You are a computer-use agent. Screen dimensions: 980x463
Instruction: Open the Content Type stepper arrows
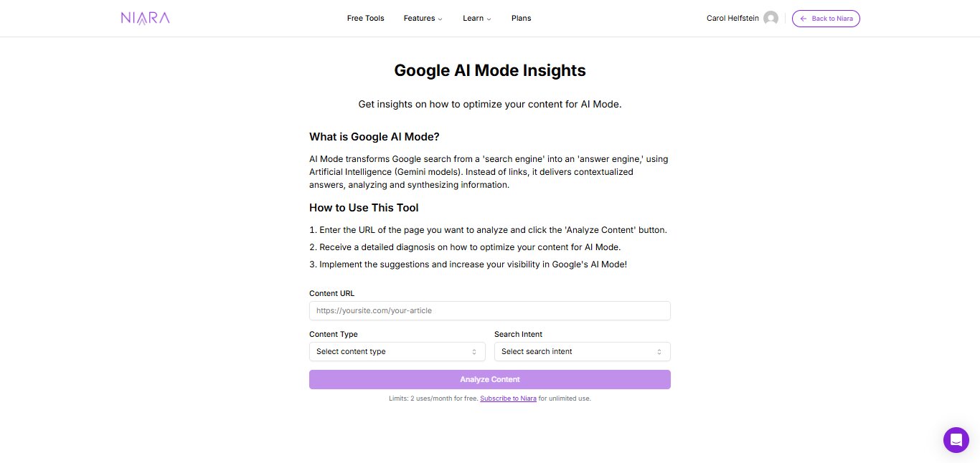pyautogui.click(x=473, y=351)
